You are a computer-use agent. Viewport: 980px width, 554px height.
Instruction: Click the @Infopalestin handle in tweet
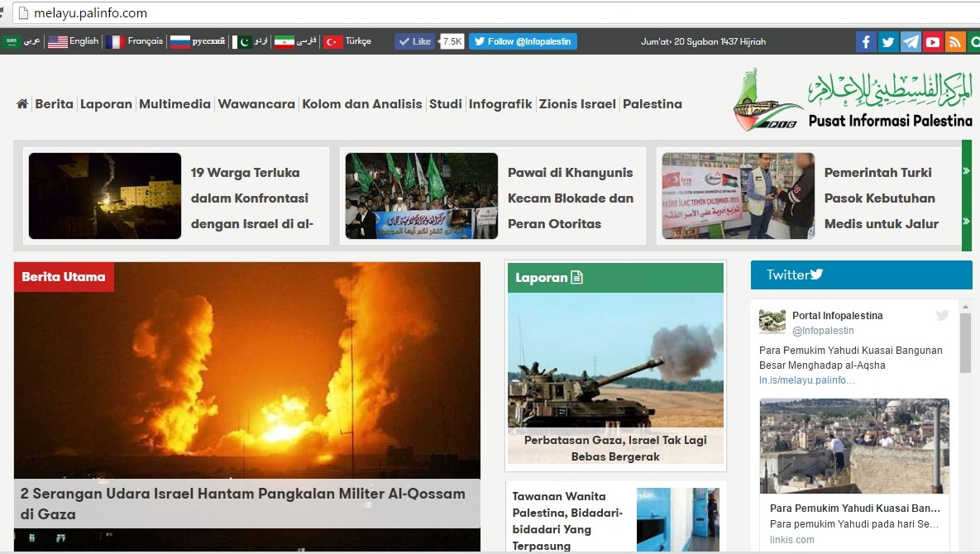click(x=823, y=331)
